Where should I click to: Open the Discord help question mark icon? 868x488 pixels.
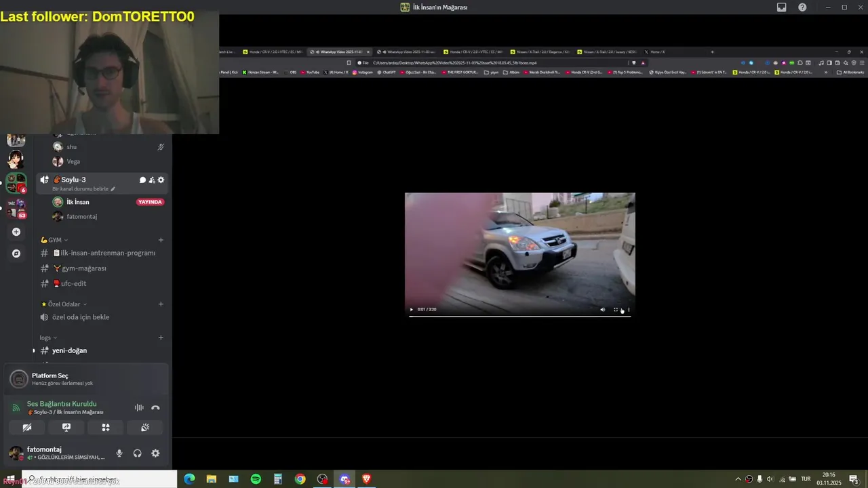(802, 7)
